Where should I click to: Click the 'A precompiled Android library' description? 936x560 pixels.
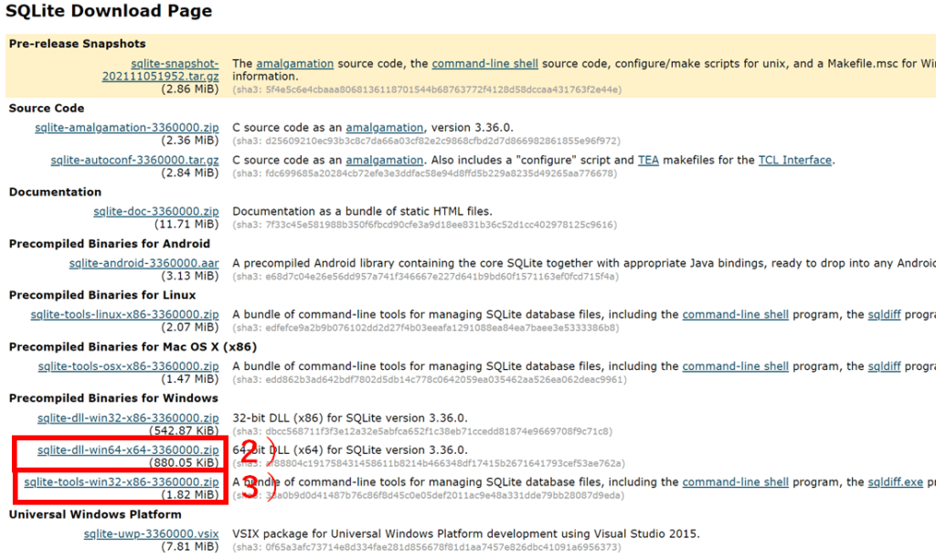[x=584, y=263]
